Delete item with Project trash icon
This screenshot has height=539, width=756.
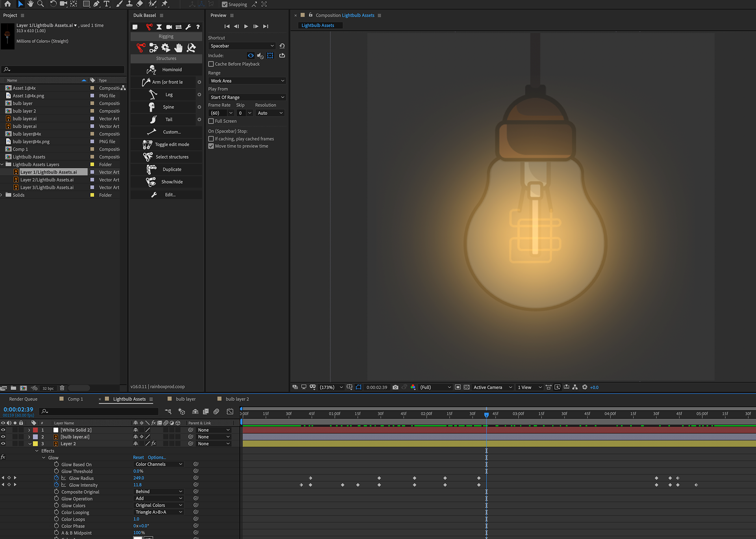62,388
